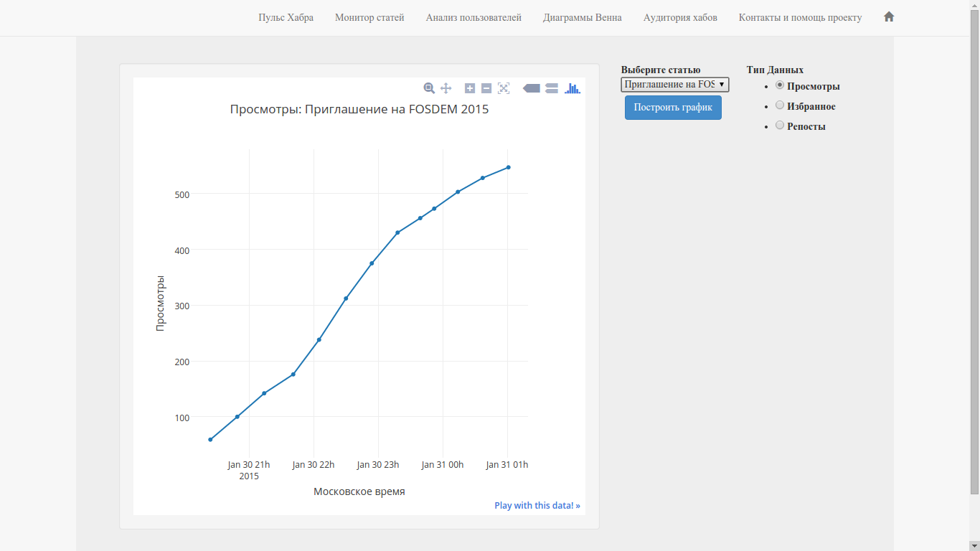Click the Выберите статью label
The height and width of the screenshot is (551, 980).
[x=661, y=70]
